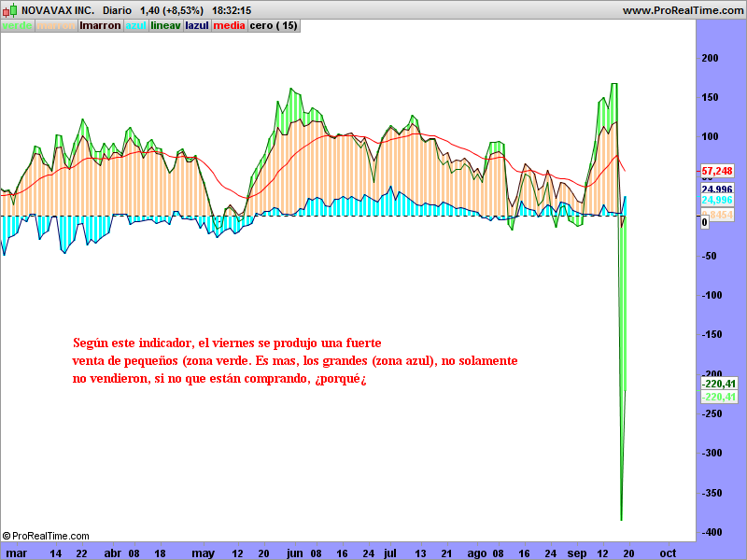Select the 'verde' indicator label

17,25
